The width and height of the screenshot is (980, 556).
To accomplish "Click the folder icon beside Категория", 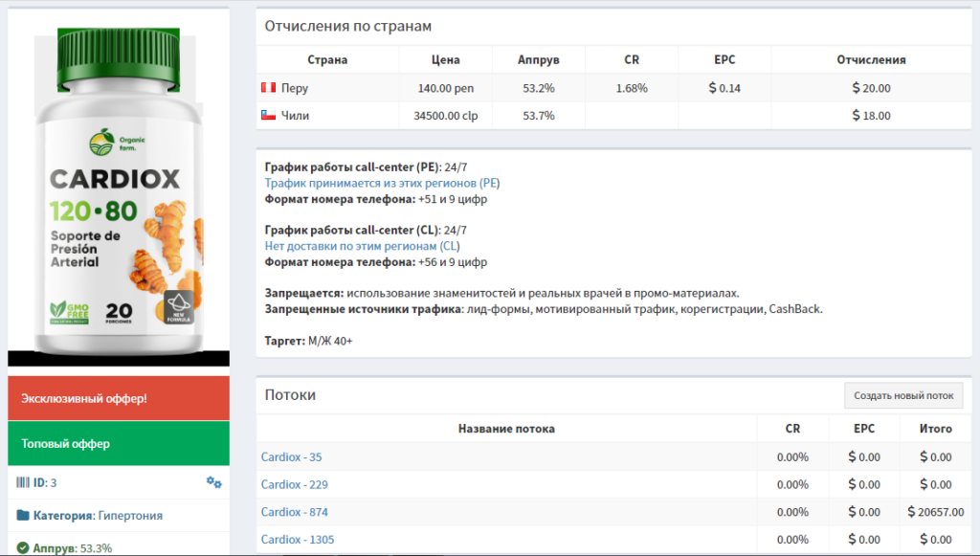I will coord(24,516).
